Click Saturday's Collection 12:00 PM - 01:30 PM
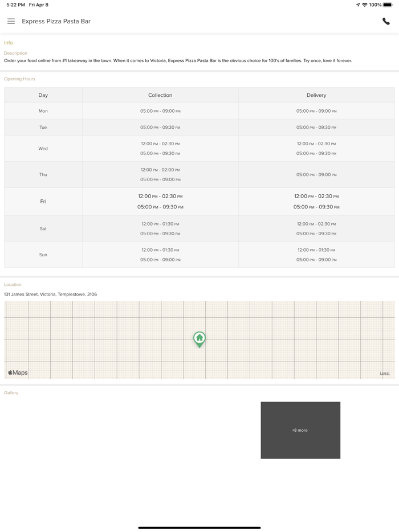The height and width of the screenshot is (532, 399). coord(160,224)
